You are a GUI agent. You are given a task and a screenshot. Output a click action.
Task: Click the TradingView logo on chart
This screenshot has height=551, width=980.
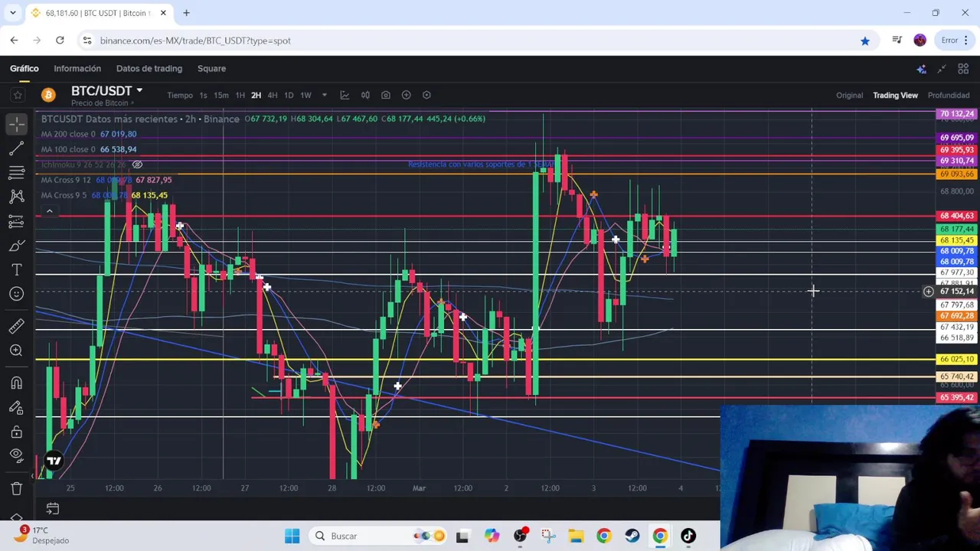[x=54, y=461]
